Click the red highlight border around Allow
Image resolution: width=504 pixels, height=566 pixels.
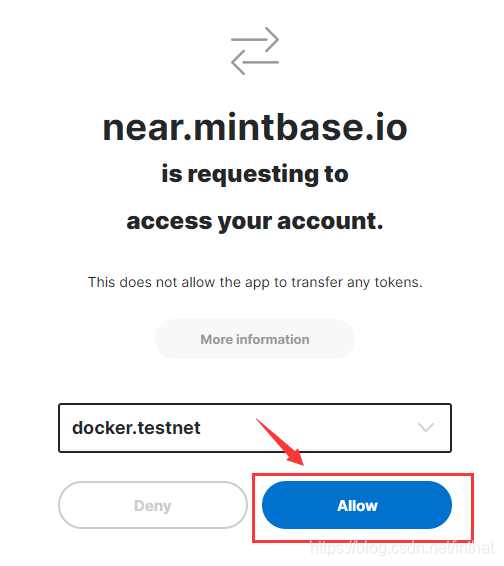363,475
